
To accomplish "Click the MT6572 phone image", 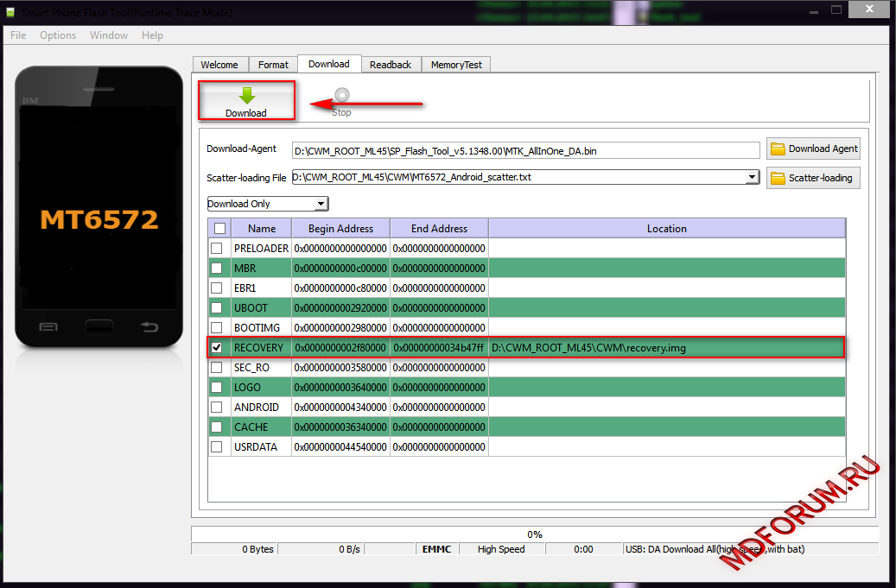I will pyautogui.click(x=98, y=206).
